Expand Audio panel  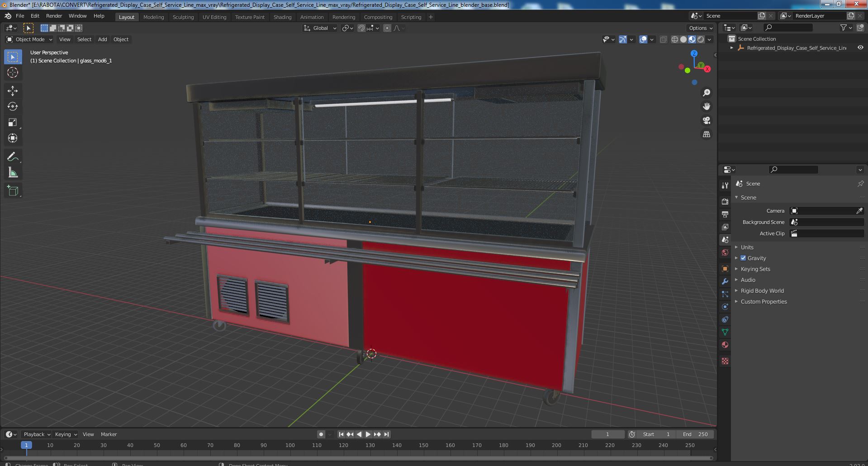748,280
